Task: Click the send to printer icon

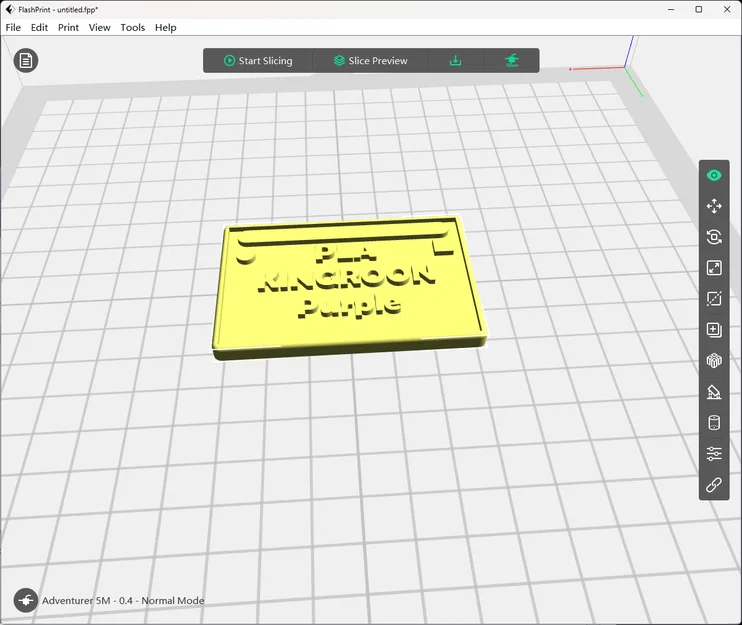Action: tap(512, 61)
